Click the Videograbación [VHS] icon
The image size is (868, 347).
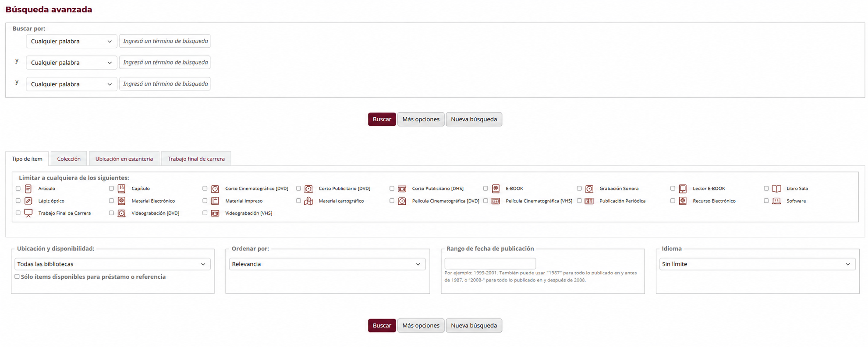(215, 213)
